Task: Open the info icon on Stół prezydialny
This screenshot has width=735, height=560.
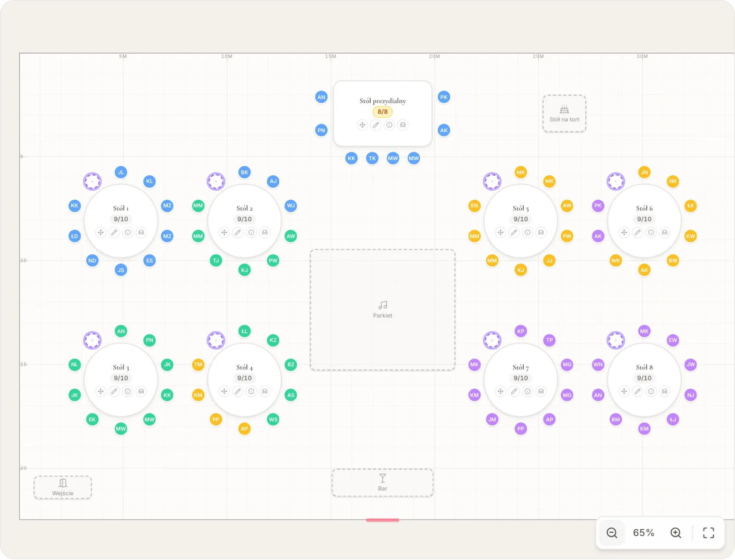Action: coord(390,125)
